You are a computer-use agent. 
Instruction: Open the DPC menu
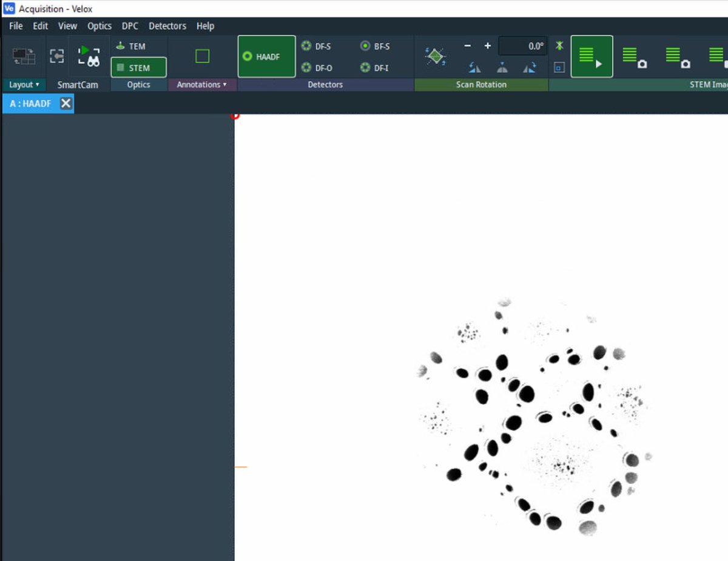click(x=129, y=25)
